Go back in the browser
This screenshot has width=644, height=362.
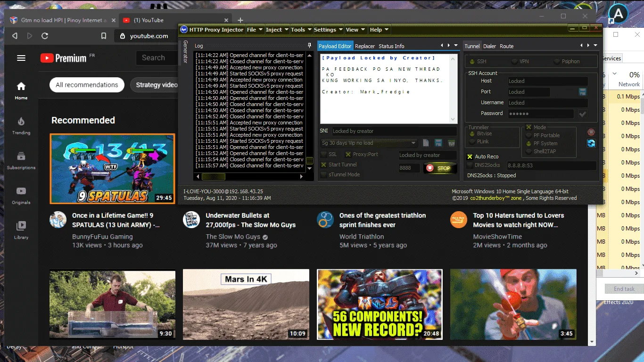[x=15, y=36]
